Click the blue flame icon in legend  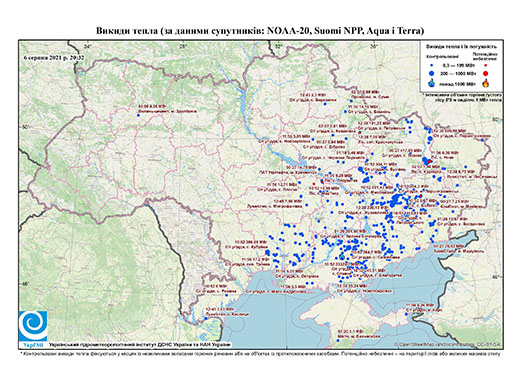point(432,83)
